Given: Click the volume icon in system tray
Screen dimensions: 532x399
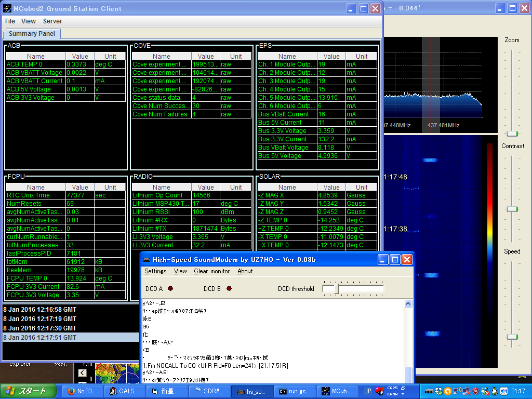Looking at the screenshot, I should tap(504, 391).
